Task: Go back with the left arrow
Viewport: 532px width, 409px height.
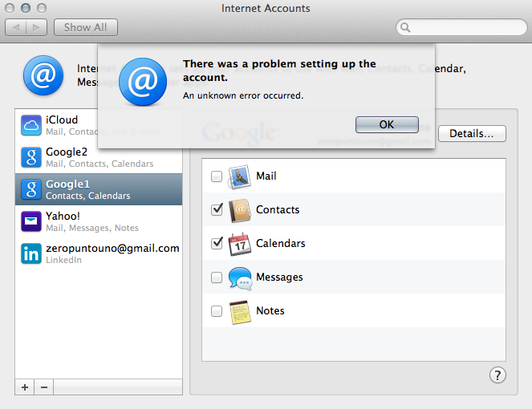Action: [15, 27]
